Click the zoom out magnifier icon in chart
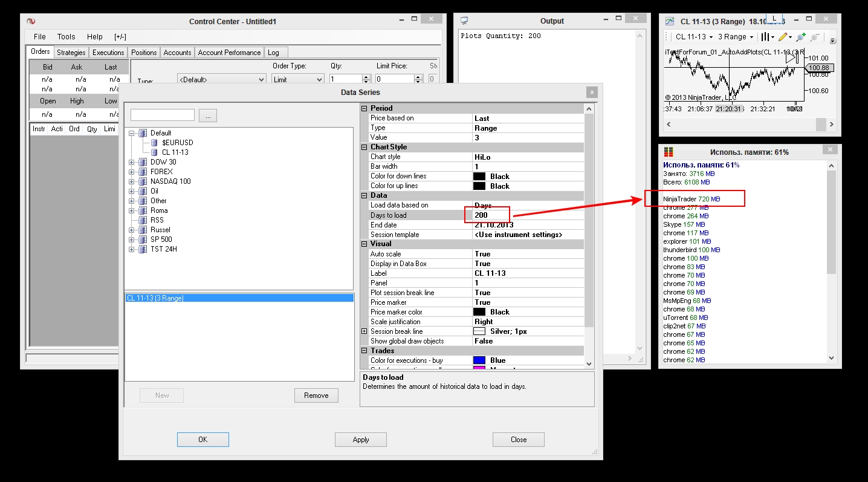Viewport: 868px width, 482px height. tap(815, 37)
